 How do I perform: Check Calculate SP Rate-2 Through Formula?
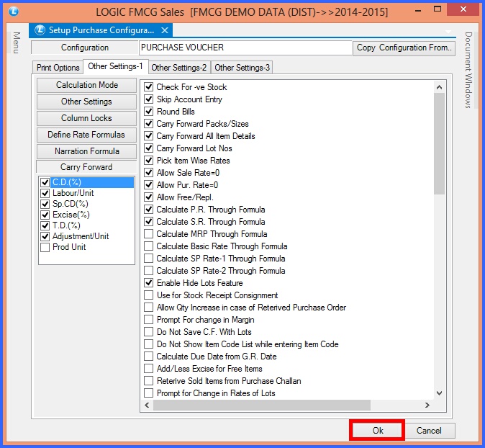149,271
